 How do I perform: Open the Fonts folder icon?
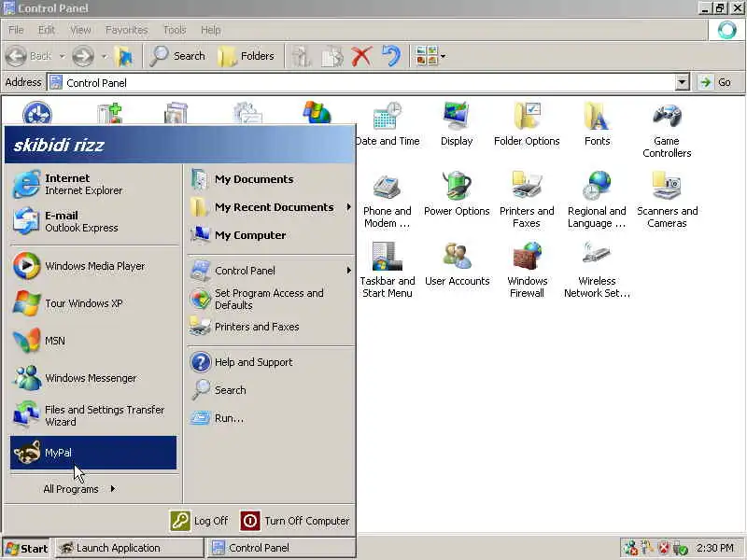(x=597, y=124)
